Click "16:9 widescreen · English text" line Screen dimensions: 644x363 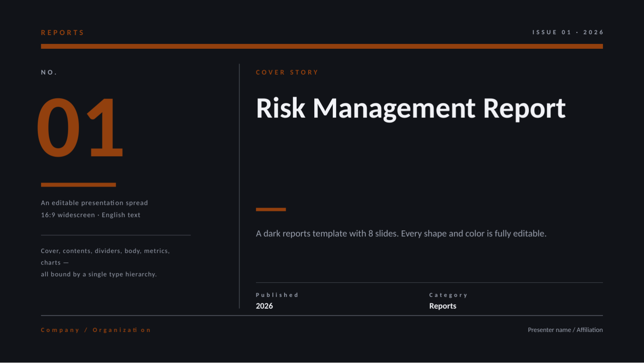(91, 215)
